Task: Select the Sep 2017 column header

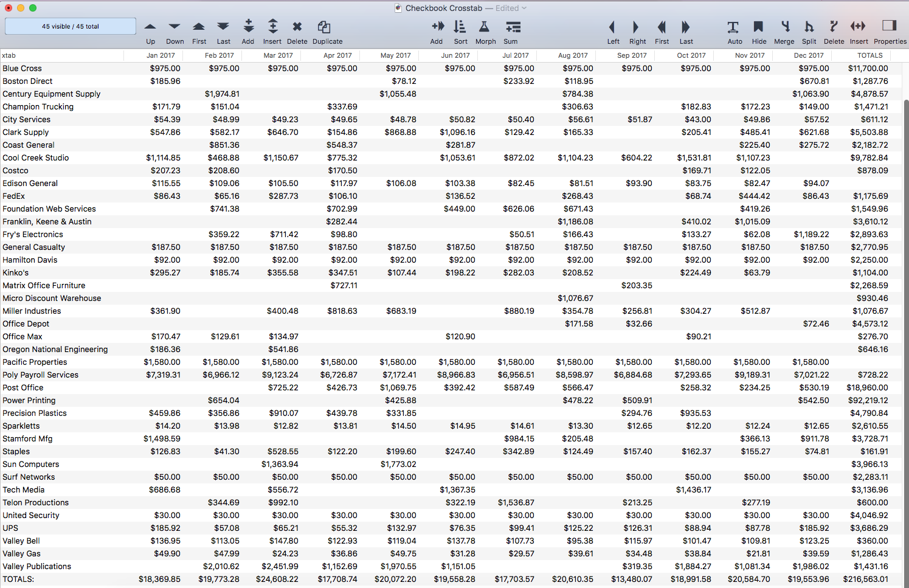Action: (x=632, y=55)
